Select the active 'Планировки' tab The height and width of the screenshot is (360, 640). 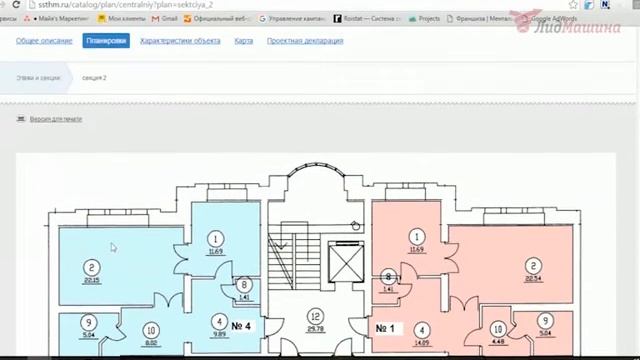pos(106,41)
